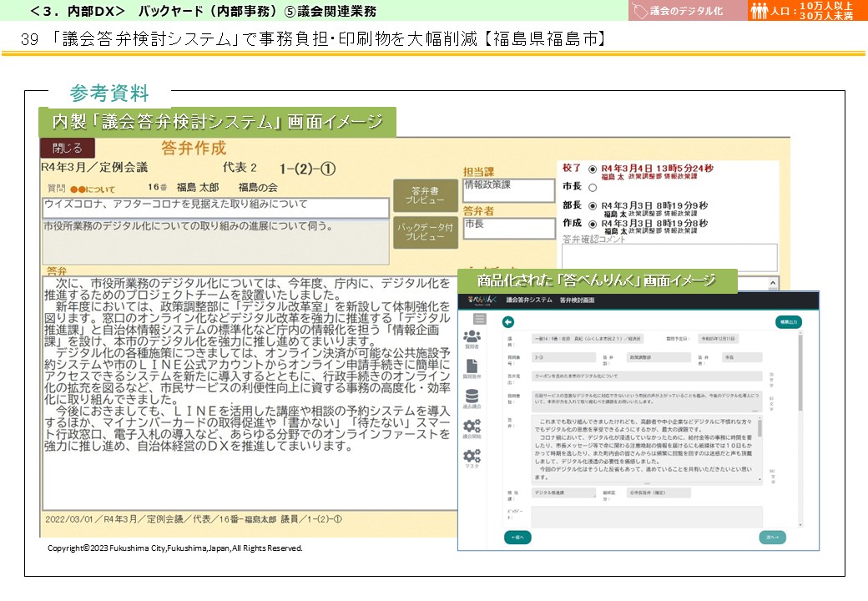Click the footer path 2022/03/01/R4年3月 text
The height and width of the screenshot is (601, 868).
coord(193,519)
